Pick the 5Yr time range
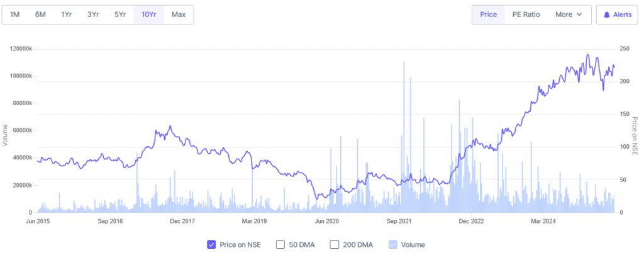 tap(119, 14)
